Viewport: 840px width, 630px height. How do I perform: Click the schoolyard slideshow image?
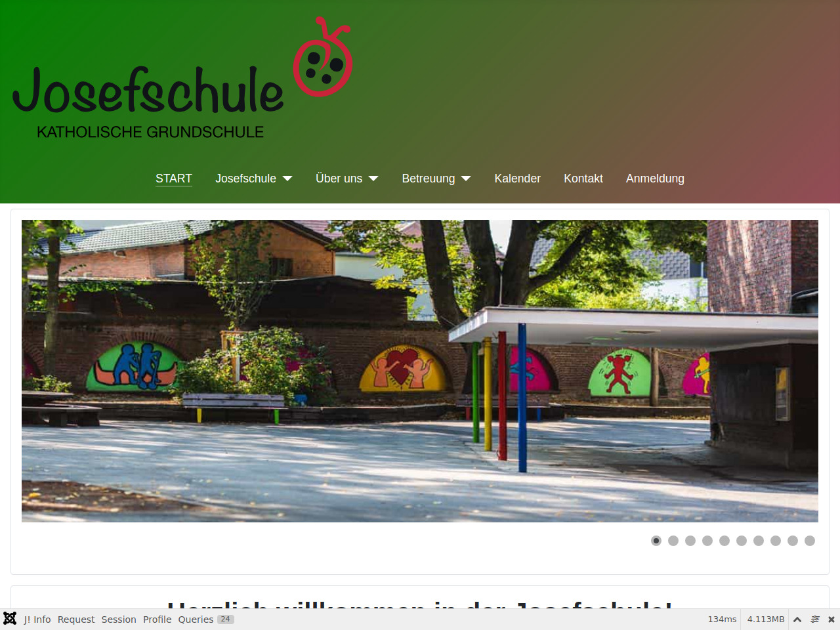420,371
